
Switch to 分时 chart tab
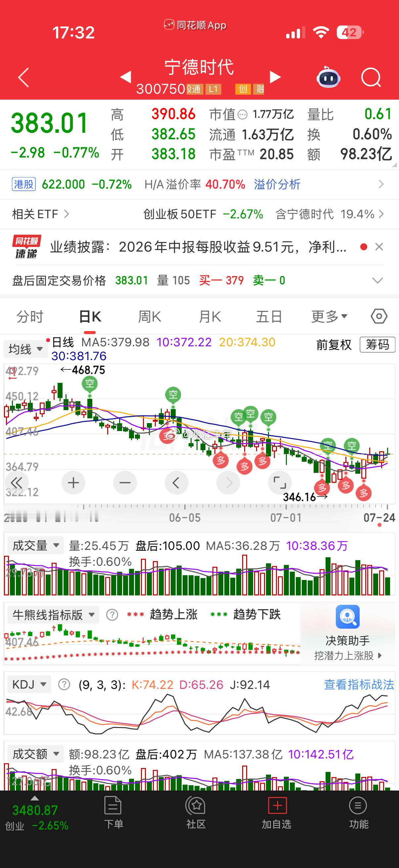click(30, 316)
